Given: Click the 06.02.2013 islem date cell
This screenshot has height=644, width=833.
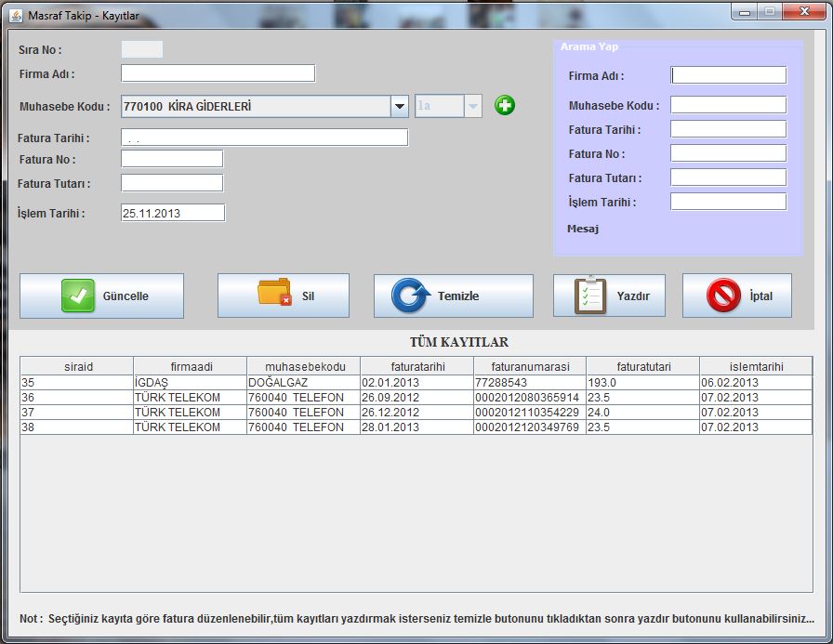Looking at the screenshot, I should click(756, 382).
